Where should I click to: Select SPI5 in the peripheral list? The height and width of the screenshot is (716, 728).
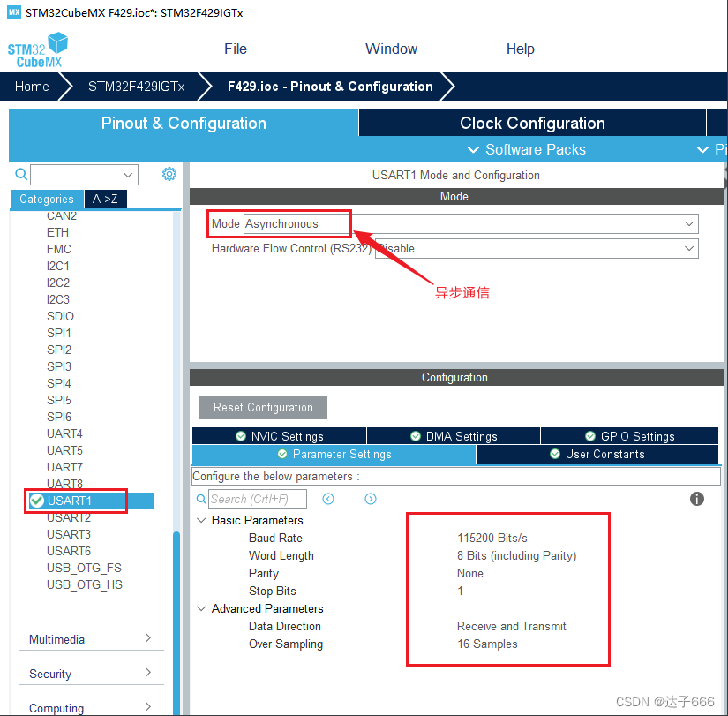pyautogui.click(x=59, y=400)
